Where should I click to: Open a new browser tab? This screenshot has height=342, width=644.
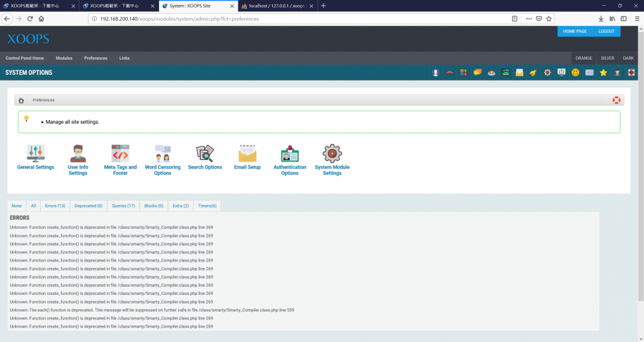323,6
